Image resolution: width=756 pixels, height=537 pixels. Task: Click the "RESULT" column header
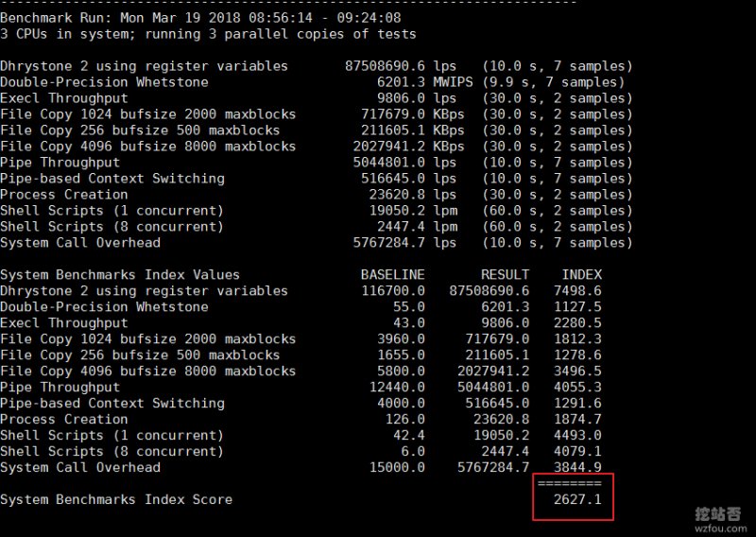[505, 275]
